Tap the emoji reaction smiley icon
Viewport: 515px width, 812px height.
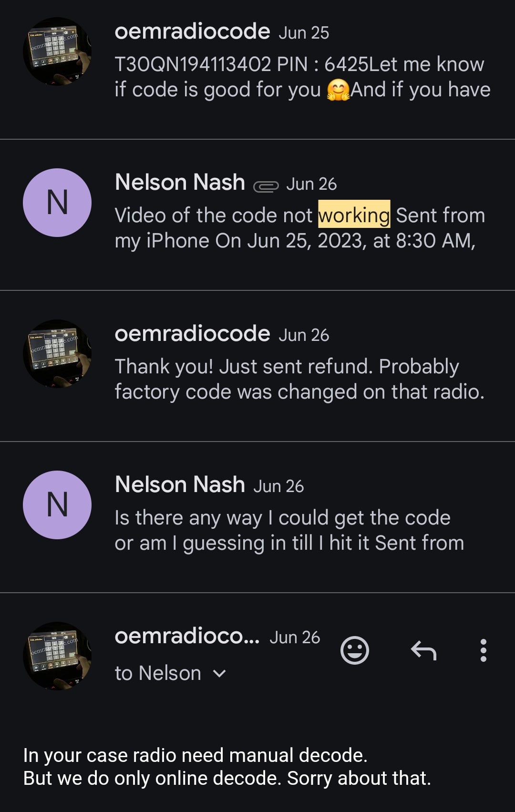coord(355,650)
